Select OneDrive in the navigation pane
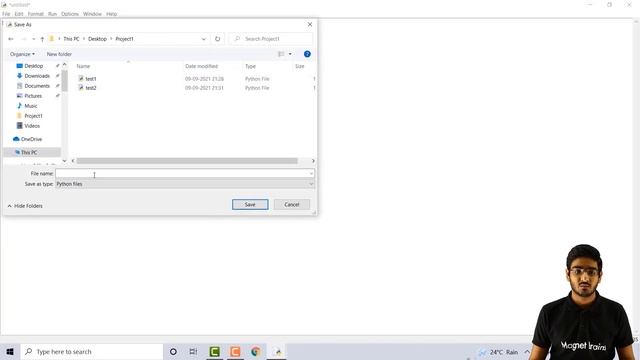Image resolution: width=640 pixels, height=360 pixels. 31,139
